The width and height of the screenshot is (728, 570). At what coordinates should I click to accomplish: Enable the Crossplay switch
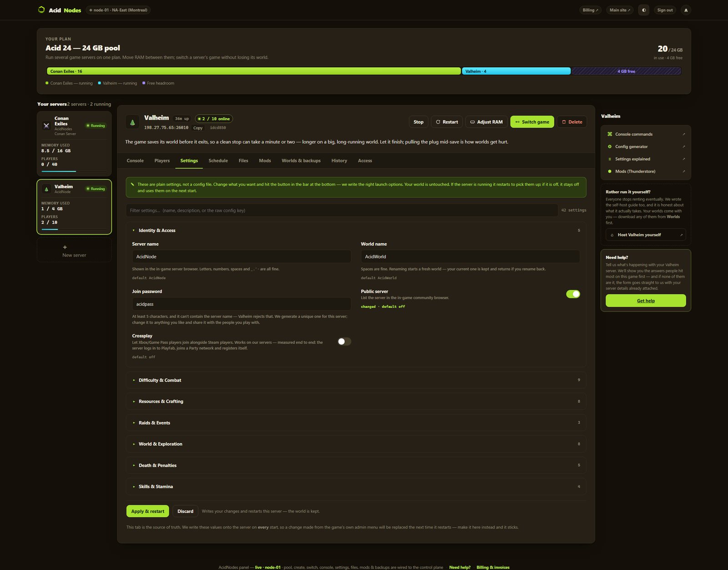pos(344,341)
